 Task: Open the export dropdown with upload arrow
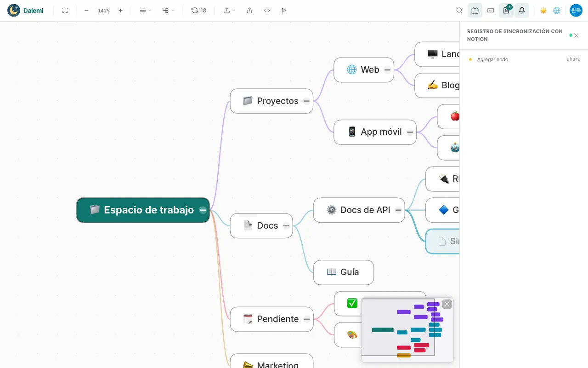click(x=229, y=10)
